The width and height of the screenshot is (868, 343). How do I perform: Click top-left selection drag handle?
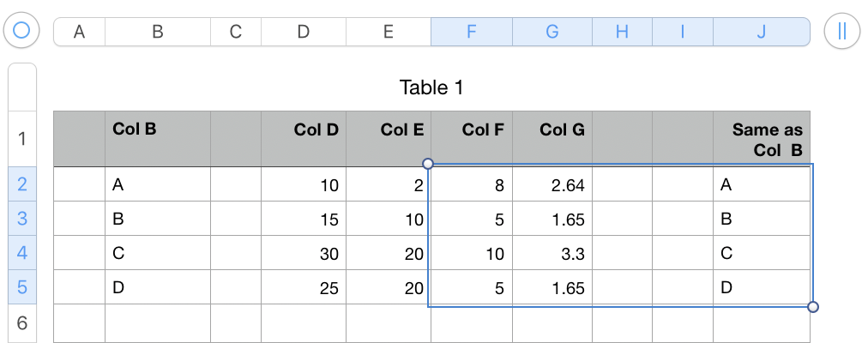coord(428,164)
